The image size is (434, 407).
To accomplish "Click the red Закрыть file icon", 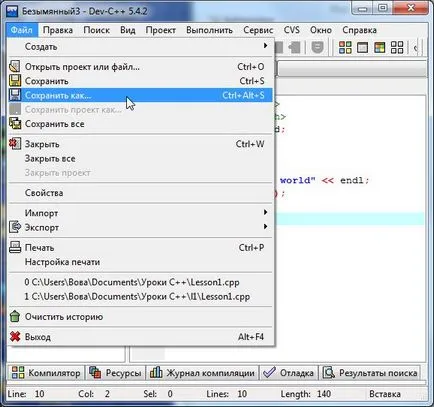I will pos(15,144).
